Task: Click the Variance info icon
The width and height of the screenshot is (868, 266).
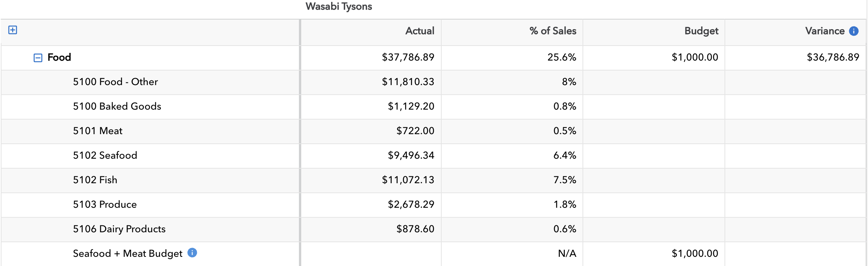Action: click(x=854, y=31)
